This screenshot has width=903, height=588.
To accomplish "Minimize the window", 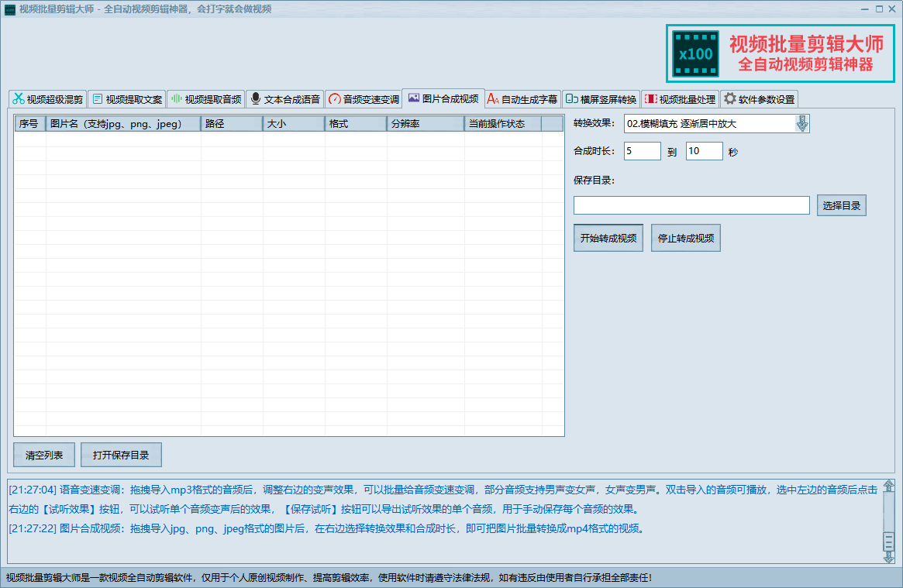I will tap(864, 9).
